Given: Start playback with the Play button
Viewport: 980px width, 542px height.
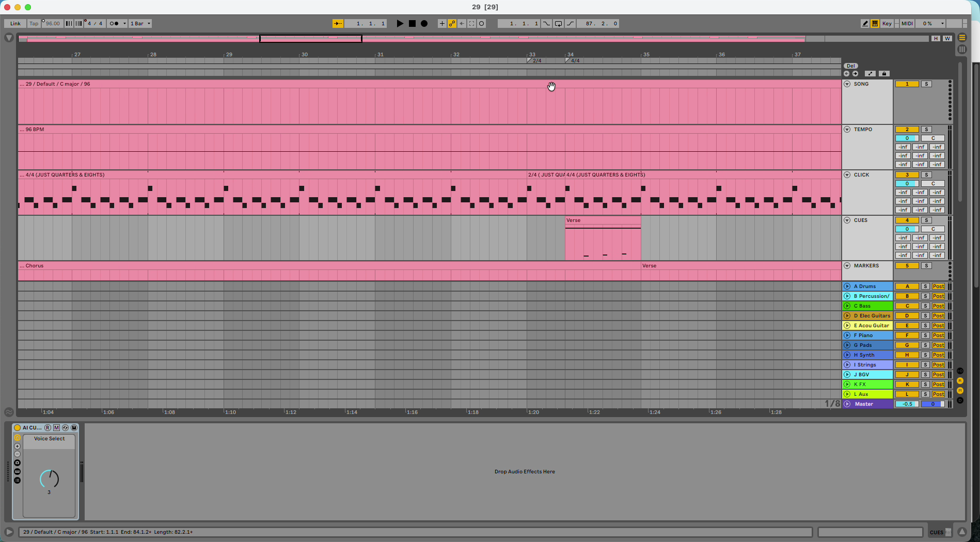Looking at the screenshot, I should coord(400,24).
